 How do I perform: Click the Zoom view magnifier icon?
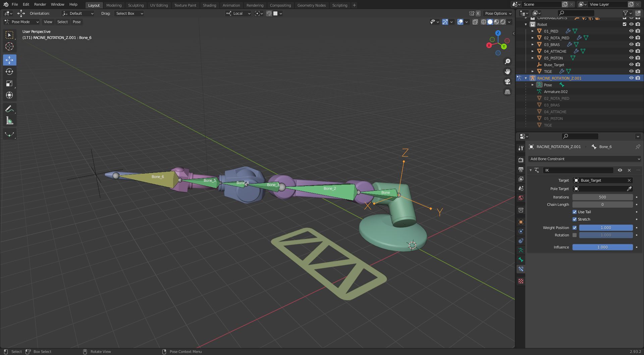point(507,61)
